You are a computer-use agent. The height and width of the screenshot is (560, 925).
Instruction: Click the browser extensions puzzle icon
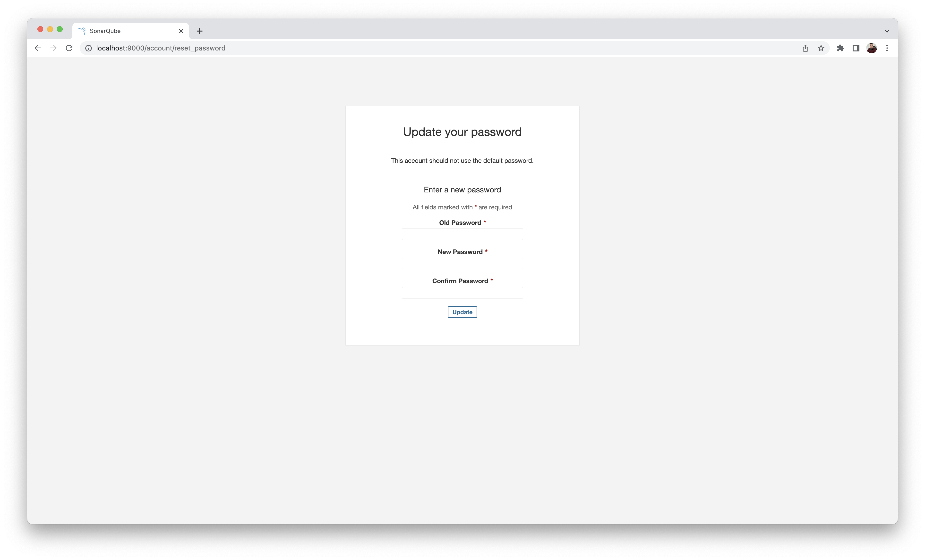coord(840,48)
